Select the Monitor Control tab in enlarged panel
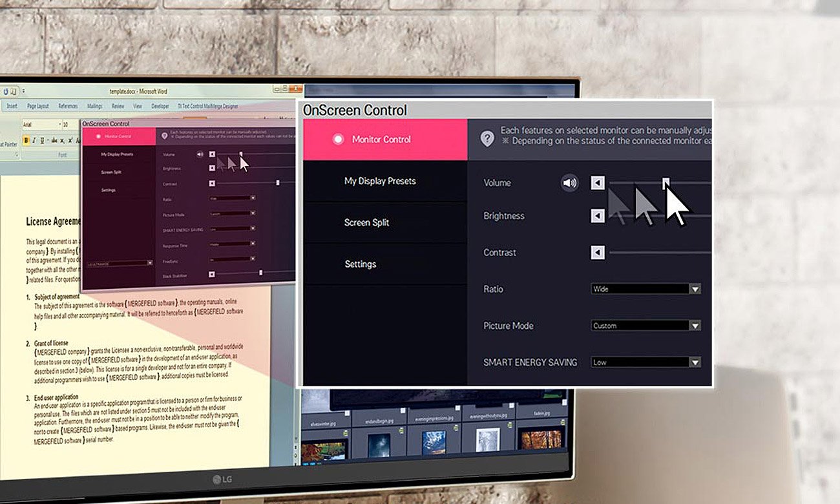The width and height of the screenshot is (840, 504). coord(385,140)
